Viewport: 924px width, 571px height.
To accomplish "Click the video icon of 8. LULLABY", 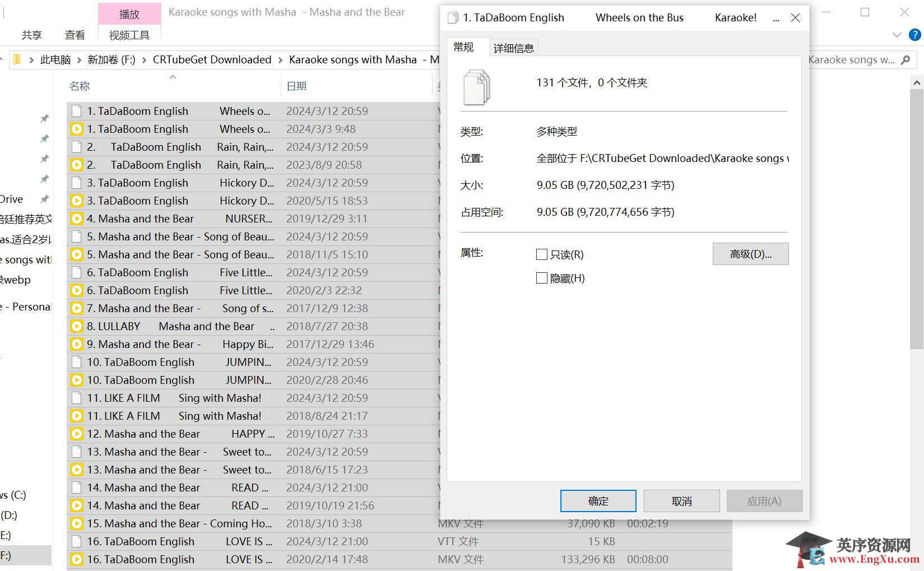I will 77,326.
